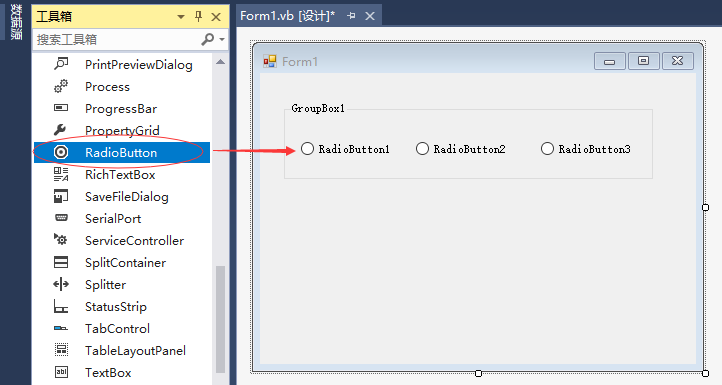The image size is (722, 385).
Task: Select the ProgressBar label in the toolbox
Action: (x=121, y=109)
